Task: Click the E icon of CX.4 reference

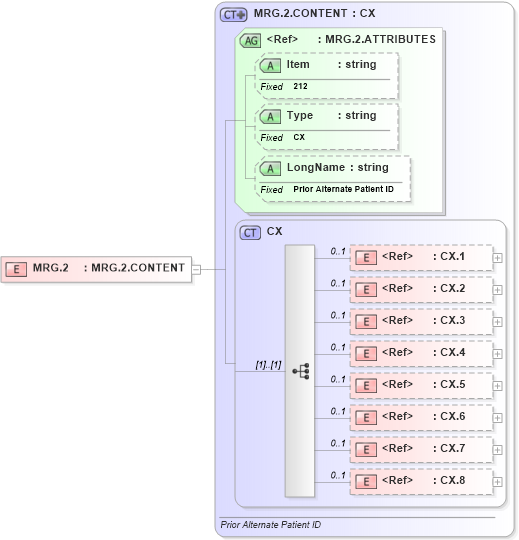Action: click(x=366, y=354)
